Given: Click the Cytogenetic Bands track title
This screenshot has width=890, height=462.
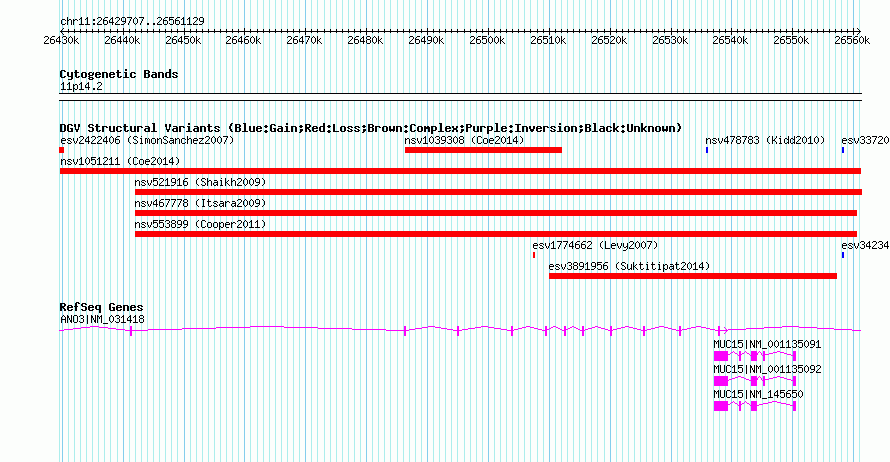Looking at the screenshot, I should click(119, 74).
